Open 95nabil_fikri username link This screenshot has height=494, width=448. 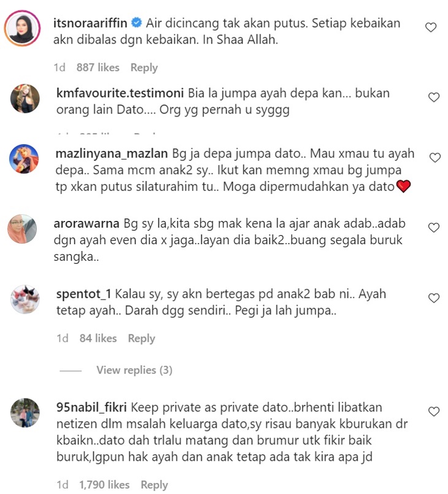coord(91,407)
